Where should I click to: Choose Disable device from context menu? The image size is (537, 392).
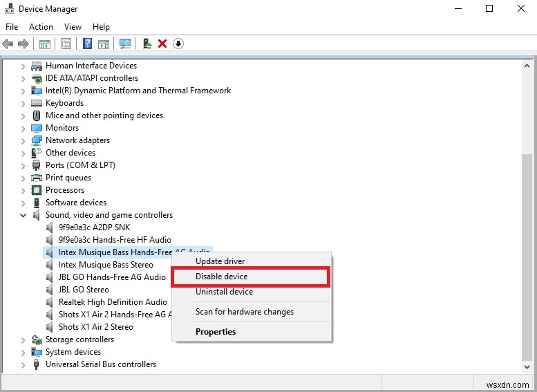(252, 277)
